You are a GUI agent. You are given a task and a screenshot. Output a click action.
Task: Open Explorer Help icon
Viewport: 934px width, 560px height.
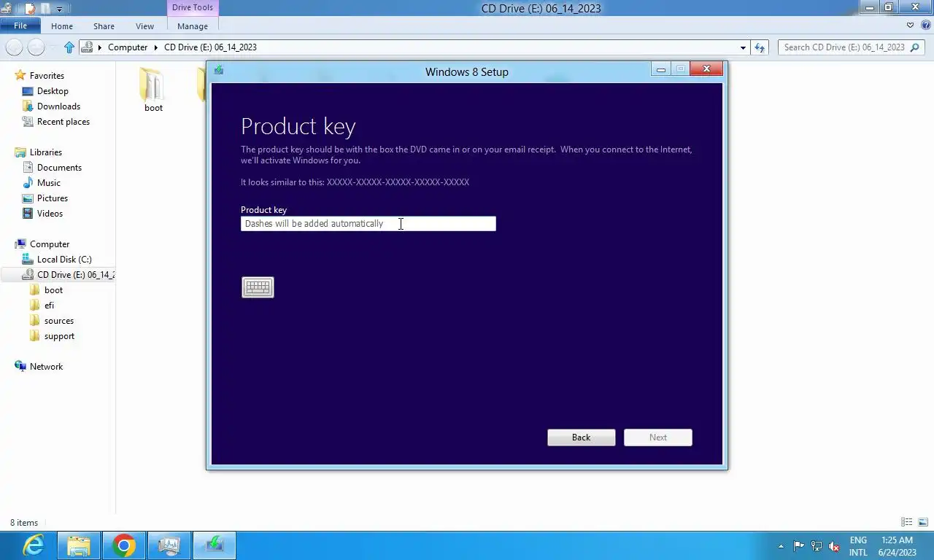tap(925, 26)
